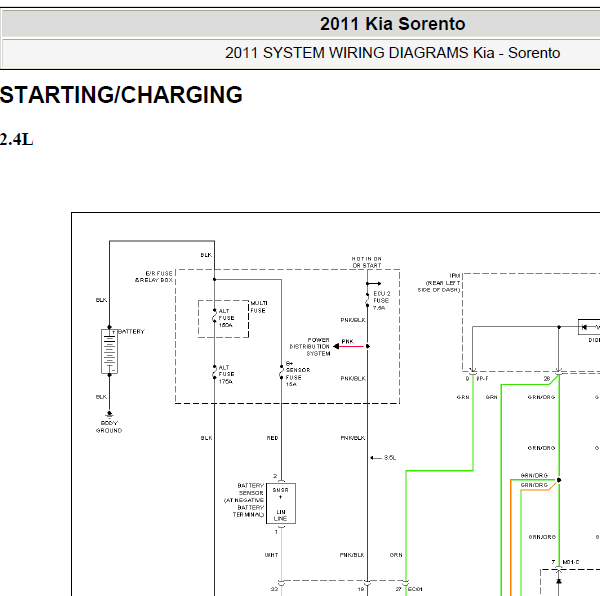Click the POWER DISTRIBUTION SYSTEM label
Screen dimensions: 600x596
[310, 347]
